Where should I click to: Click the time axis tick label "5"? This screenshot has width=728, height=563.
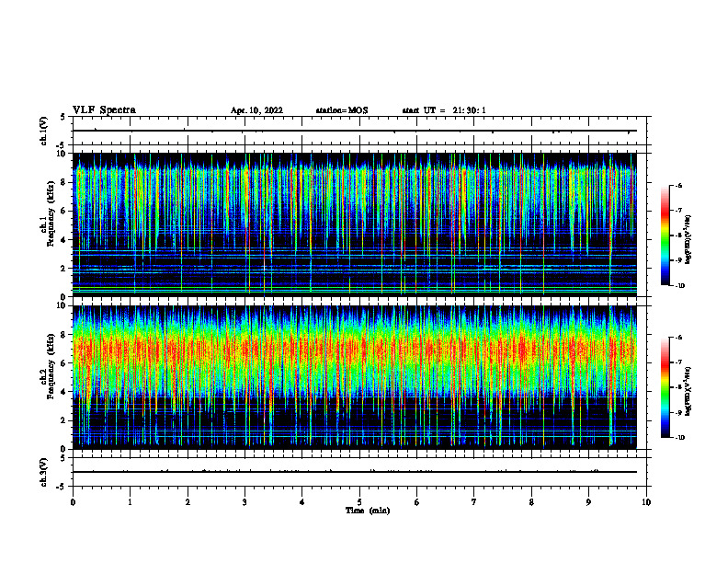[x=359, y=502]
